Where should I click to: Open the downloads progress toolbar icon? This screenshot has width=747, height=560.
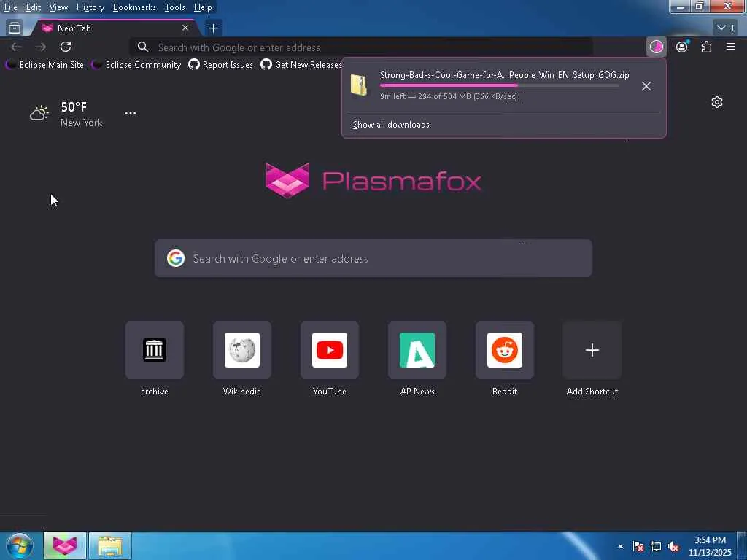(657, 47)
